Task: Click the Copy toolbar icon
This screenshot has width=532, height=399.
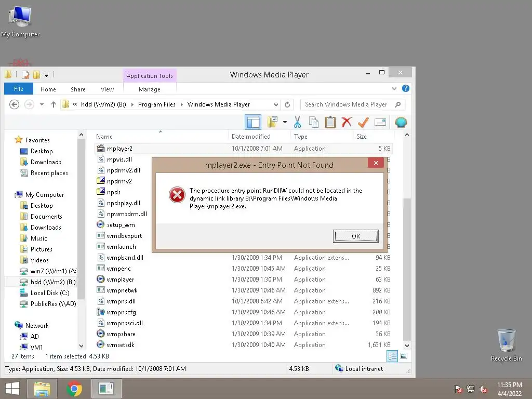Action: (x=314, y=122)
